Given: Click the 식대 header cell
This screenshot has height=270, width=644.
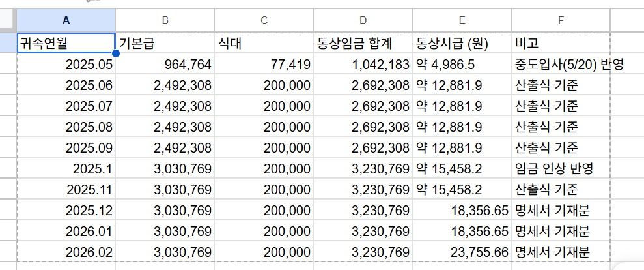Looking at the screenshot, I should (x=264, y=43).
